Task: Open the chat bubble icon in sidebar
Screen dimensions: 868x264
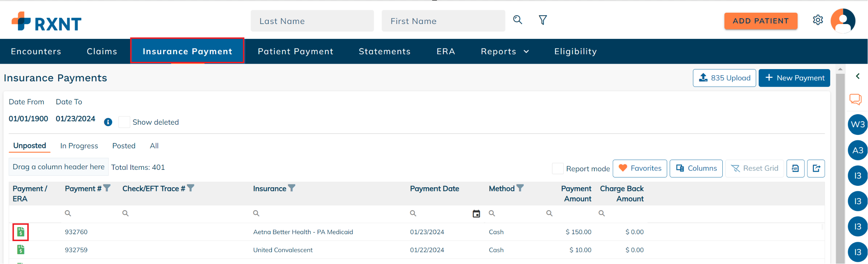Action: [x=855, y=99]
